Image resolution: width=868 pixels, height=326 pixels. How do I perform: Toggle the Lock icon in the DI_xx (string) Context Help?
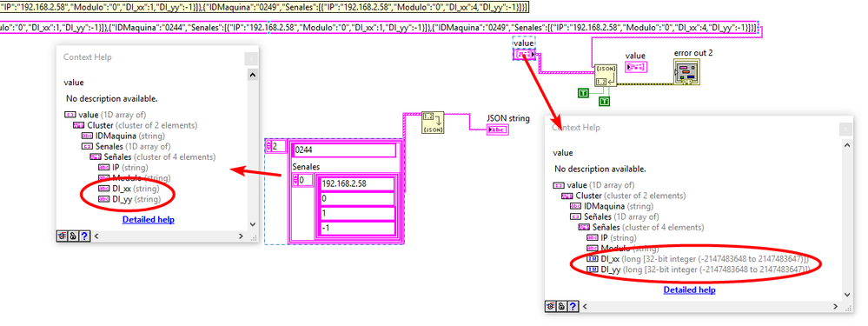click(x=72, y=236)
